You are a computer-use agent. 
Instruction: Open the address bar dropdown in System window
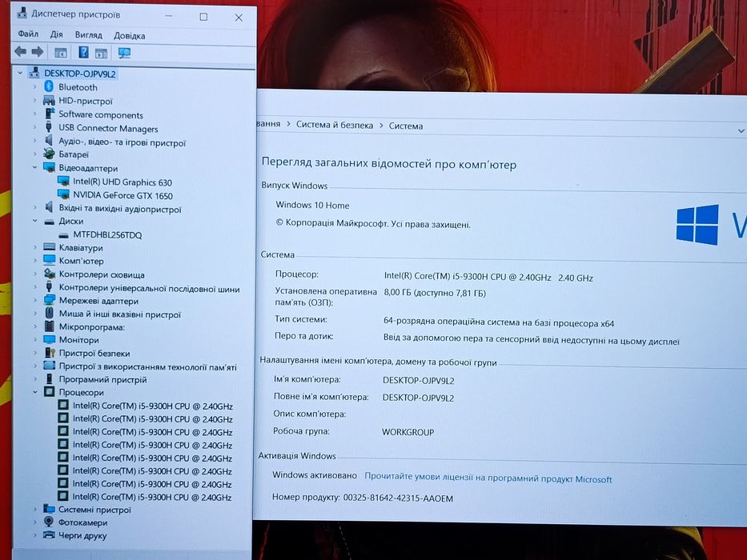coord(741,130)
